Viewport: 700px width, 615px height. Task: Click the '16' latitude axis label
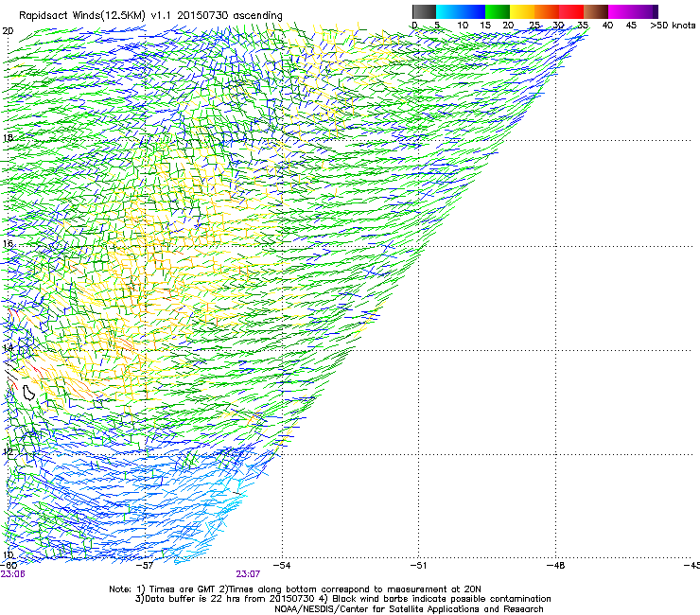8,244
